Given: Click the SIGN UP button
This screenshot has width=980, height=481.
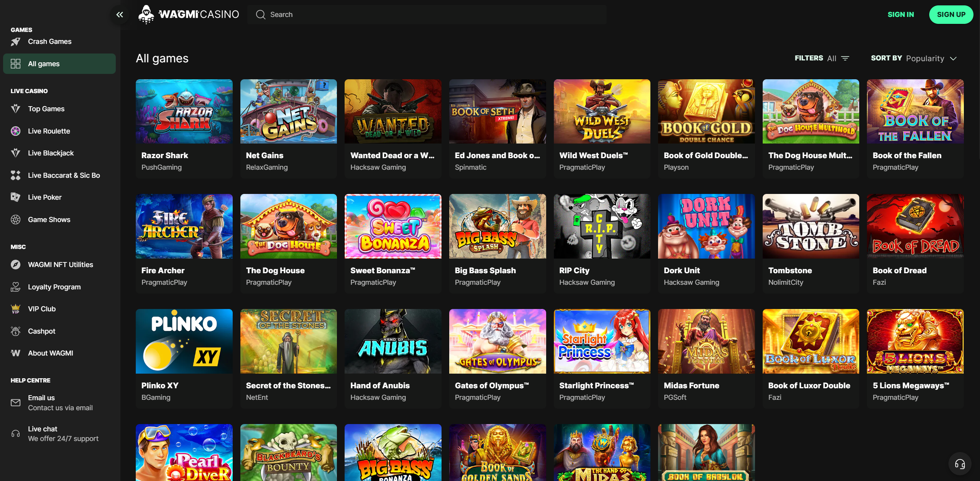Looking at the screenshot, I should (x=951, y=15).
